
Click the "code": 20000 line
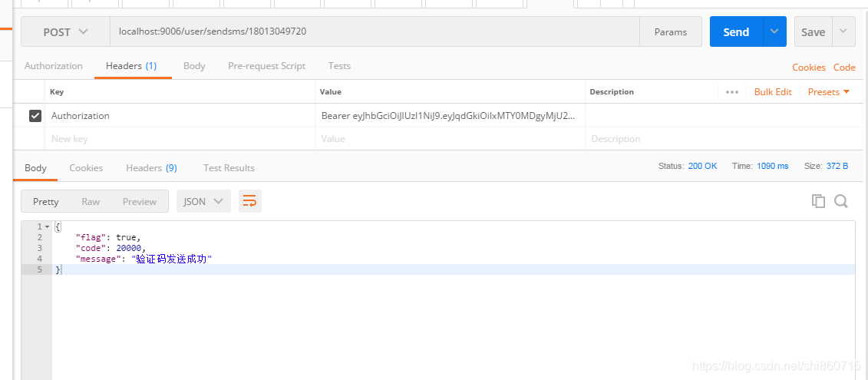click(111, 248)
